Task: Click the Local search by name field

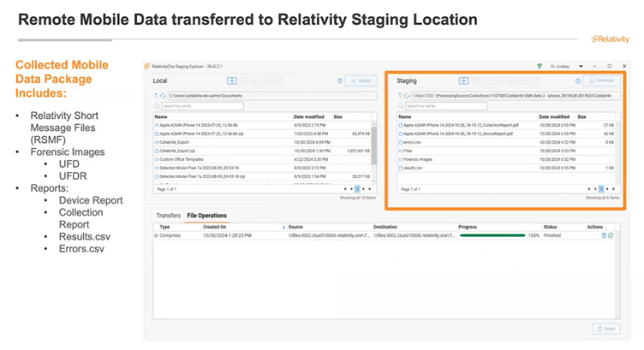Action: 202,106
